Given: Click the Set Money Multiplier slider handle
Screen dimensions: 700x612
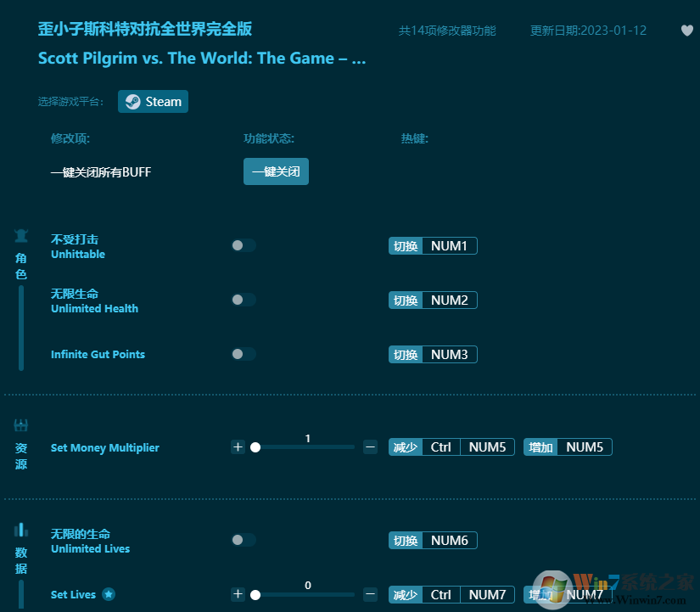Looking at the screenshot, I should [x=255, y=447].
